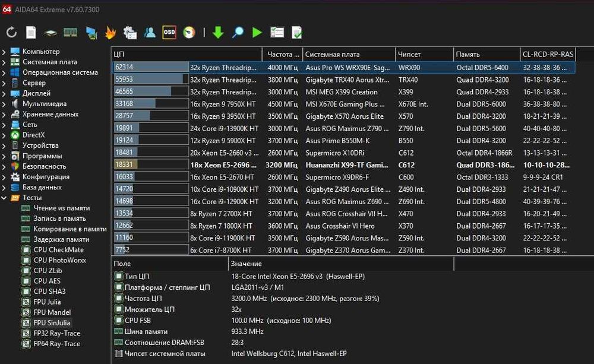The height and width of the screenshot is (364, 594).
Task: Click the Значение column header
Action: (342, 264)
